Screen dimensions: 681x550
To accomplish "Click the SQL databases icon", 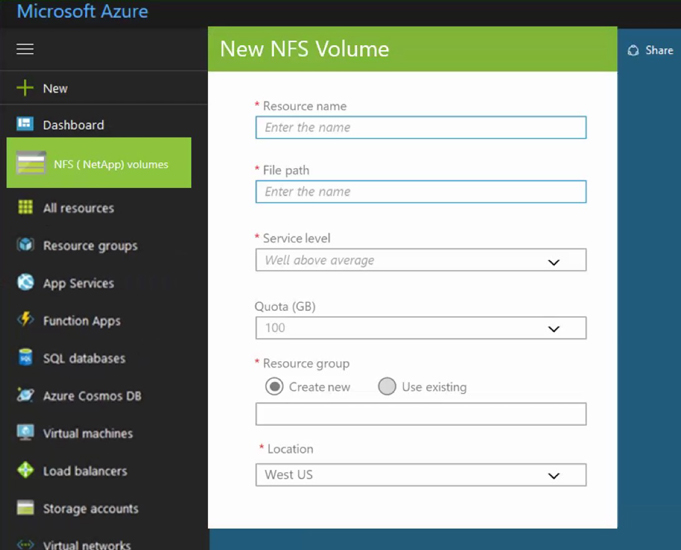I will click(25, 357).
